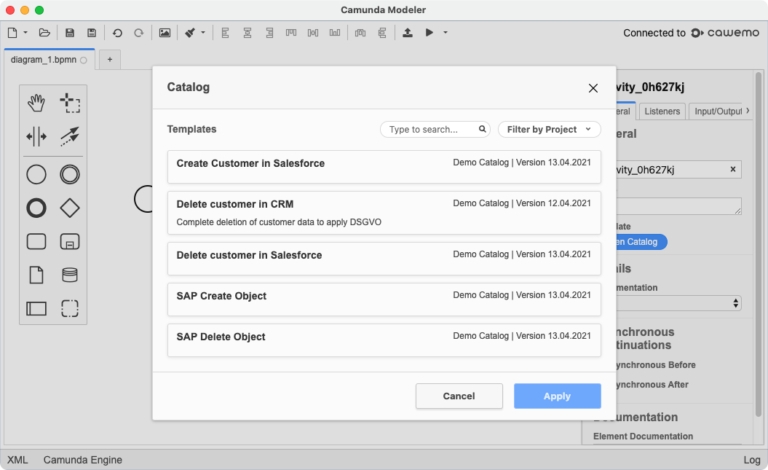Viewport: 768px width, 470px height.
Task: Create a gateway diamond from palette
Action: [x=70, y=208]
